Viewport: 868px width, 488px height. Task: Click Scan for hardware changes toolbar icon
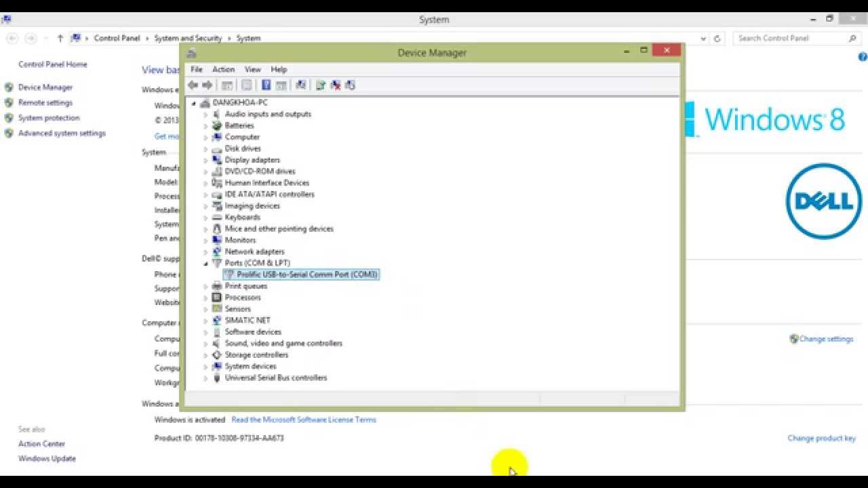300,85
